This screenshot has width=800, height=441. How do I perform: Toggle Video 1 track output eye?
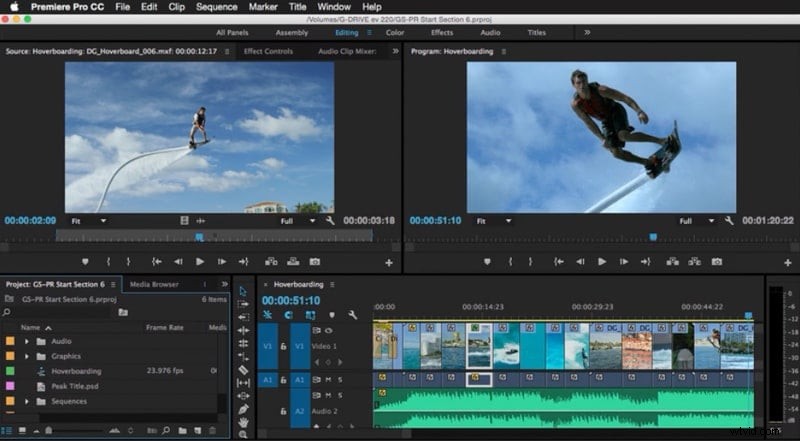tap(329, 331)
